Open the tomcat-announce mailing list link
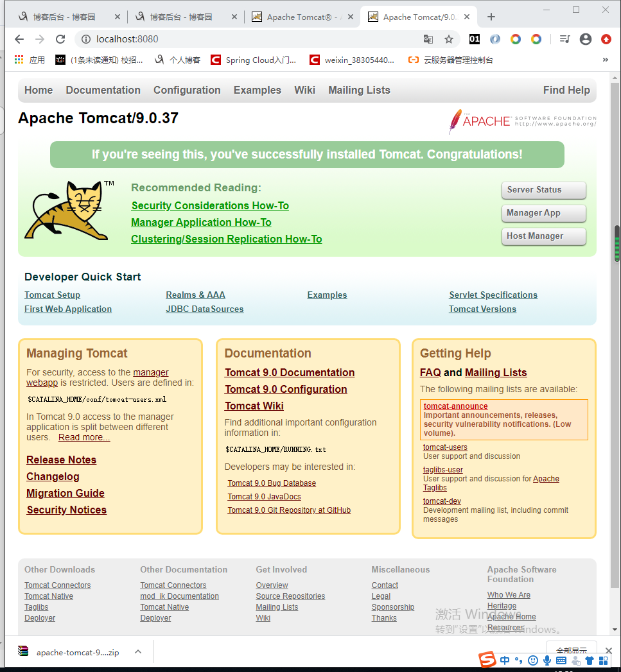Image resolution: width=621 pixels, height=672 pixels. coord(455,406)
